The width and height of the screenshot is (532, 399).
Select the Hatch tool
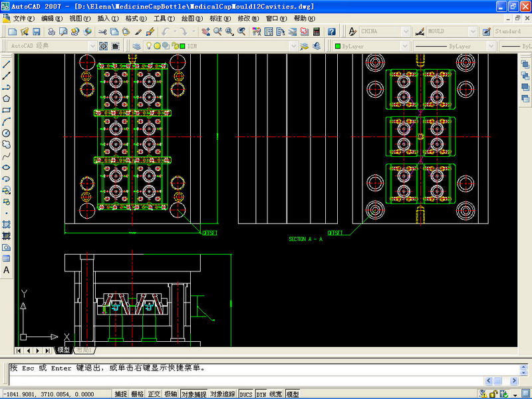7,224
